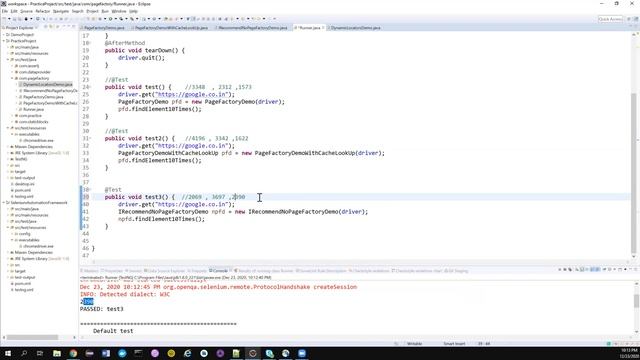Switch to IRecommendNoPageFactoryDemo.java editor tab
Screen dimensions: 640x360
(x=253, y=28)
